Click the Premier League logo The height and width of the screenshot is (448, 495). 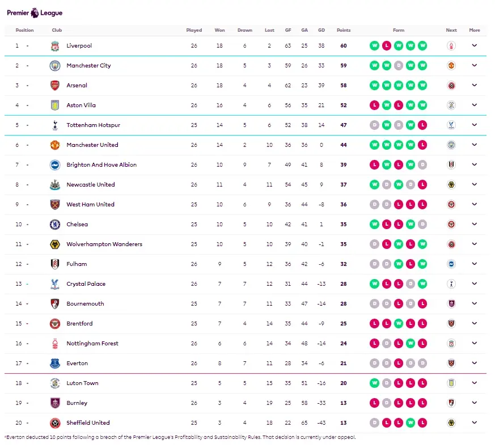pyautogui.click(x=35, y=13)
